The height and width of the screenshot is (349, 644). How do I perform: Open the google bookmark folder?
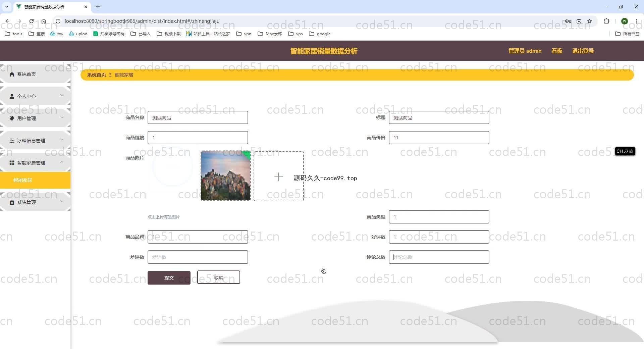(x=320, y=34)
